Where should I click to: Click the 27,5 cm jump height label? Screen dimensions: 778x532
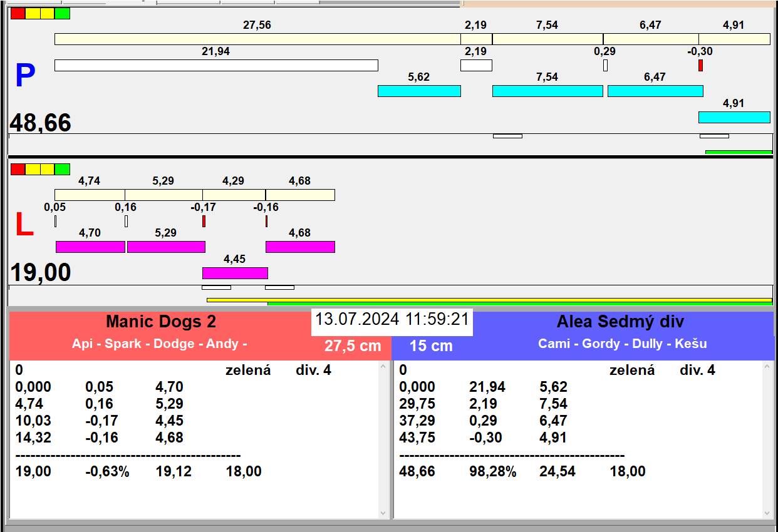353,346
